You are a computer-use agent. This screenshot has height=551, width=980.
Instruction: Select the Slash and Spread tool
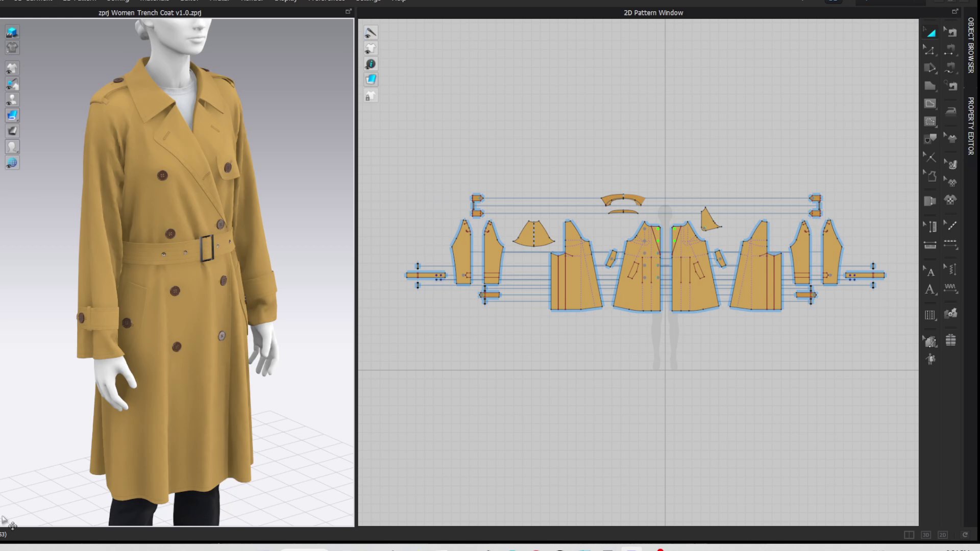(930, 157)
